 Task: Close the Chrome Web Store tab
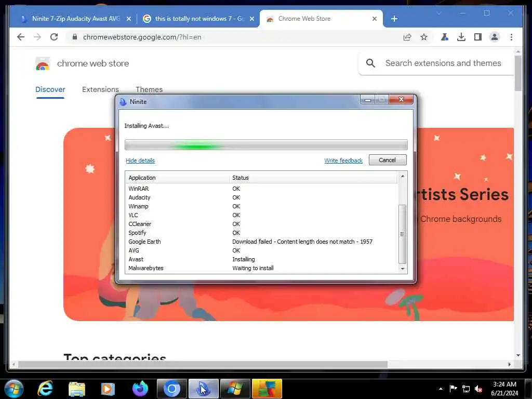click(x=374, y=19)
